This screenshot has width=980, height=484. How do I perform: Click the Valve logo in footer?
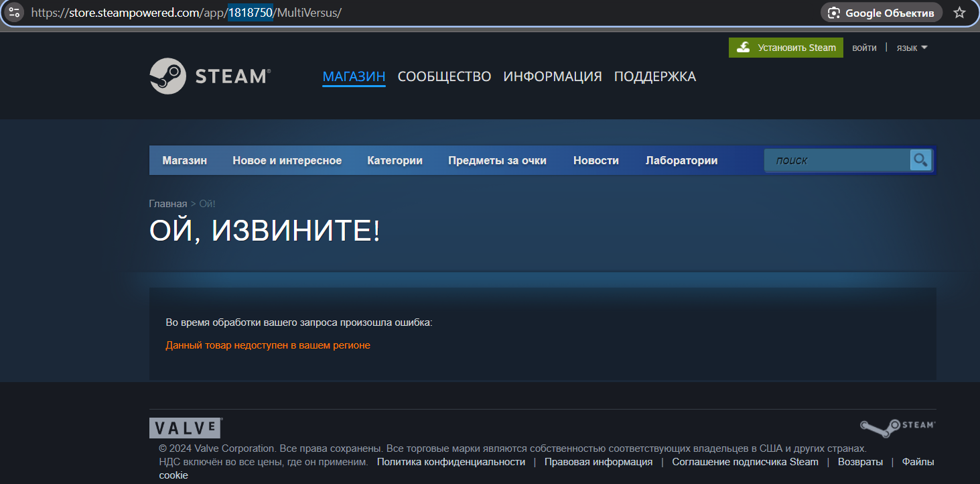(x=186, y=428)
